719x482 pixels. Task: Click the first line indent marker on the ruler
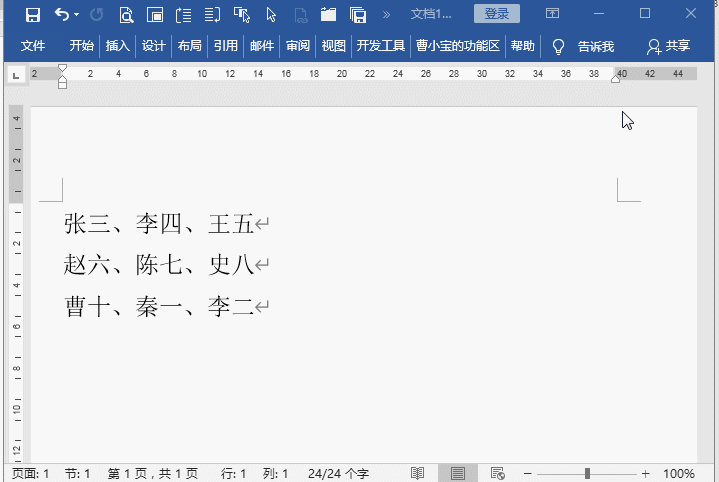[x=62, y=68]
